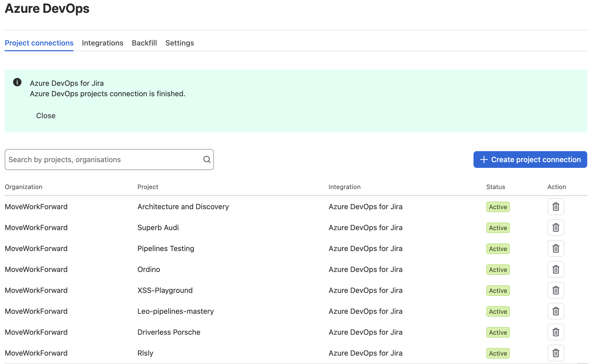The image size is (593, 364).
Task: Remove Leo-pipelines-mastery using its trash icon
Action: click(556, 311)
